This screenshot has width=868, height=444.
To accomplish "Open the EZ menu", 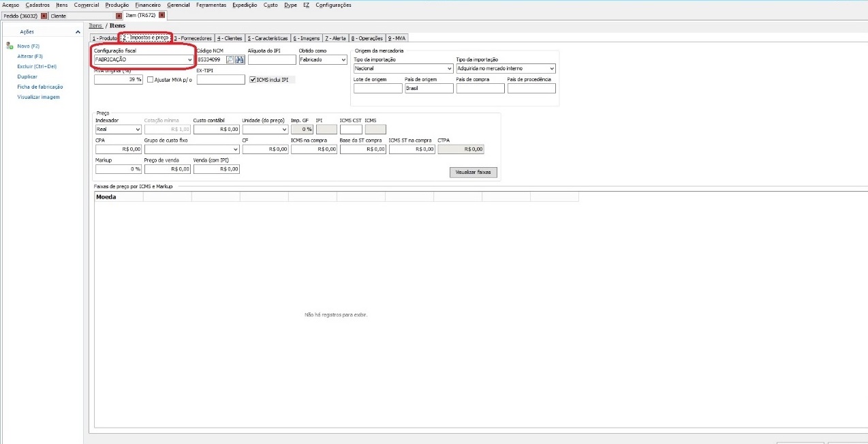I will click(x=307, y=5).
